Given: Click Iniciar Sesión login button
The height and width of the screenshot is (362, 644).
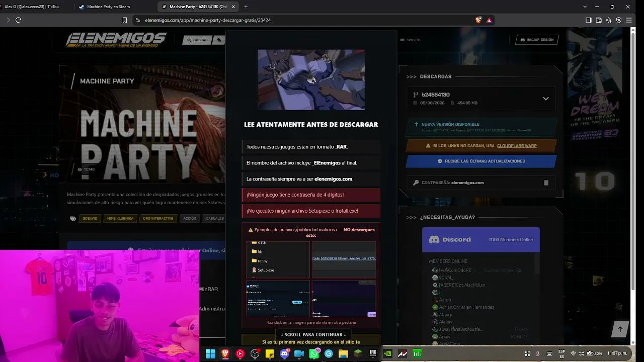Looking at the screenshot, I should [x=537, y=40].
